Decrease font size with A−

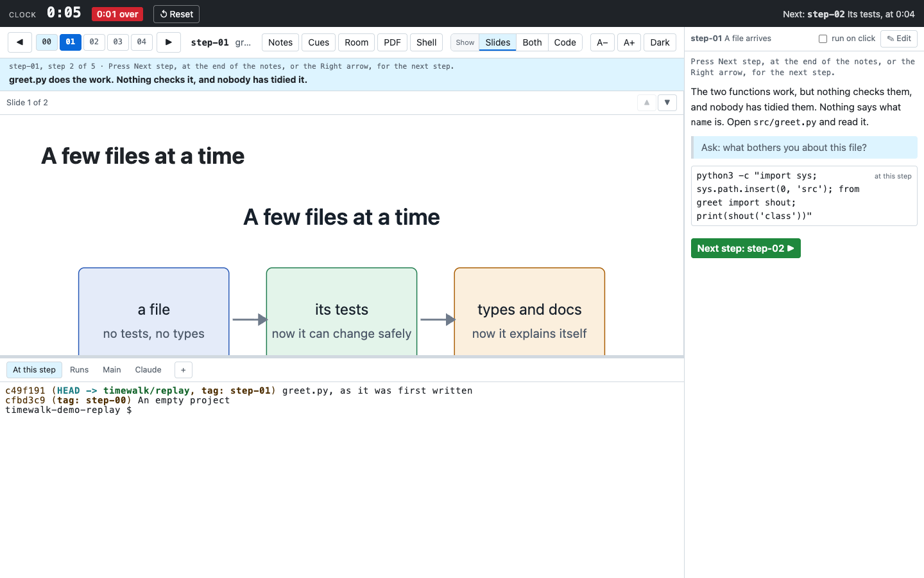603,42
